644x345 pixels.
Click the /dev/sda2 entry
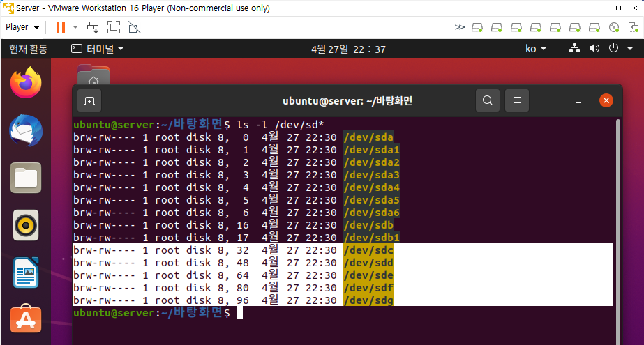(x=372, y=162)
